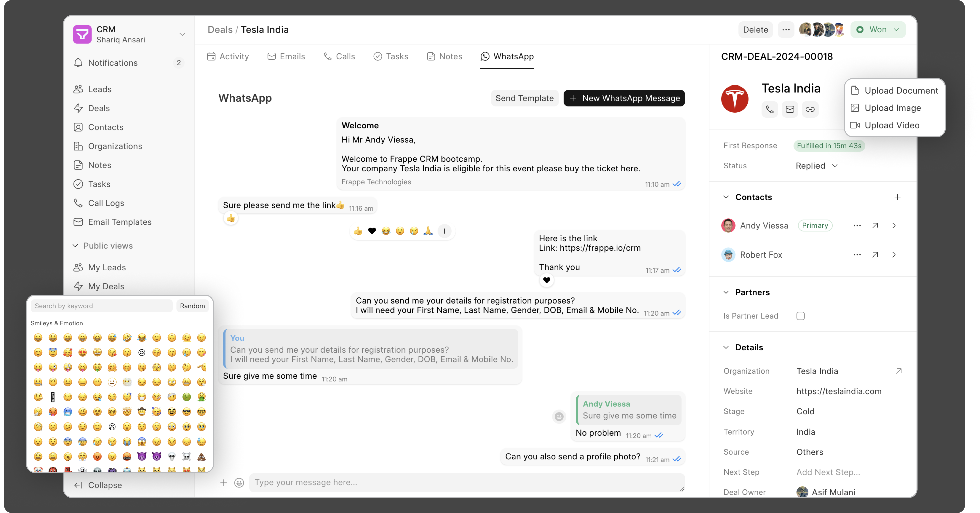This screenshot has height=513, width=980.
Task: Click the Delete button
Action: (755, 30)
